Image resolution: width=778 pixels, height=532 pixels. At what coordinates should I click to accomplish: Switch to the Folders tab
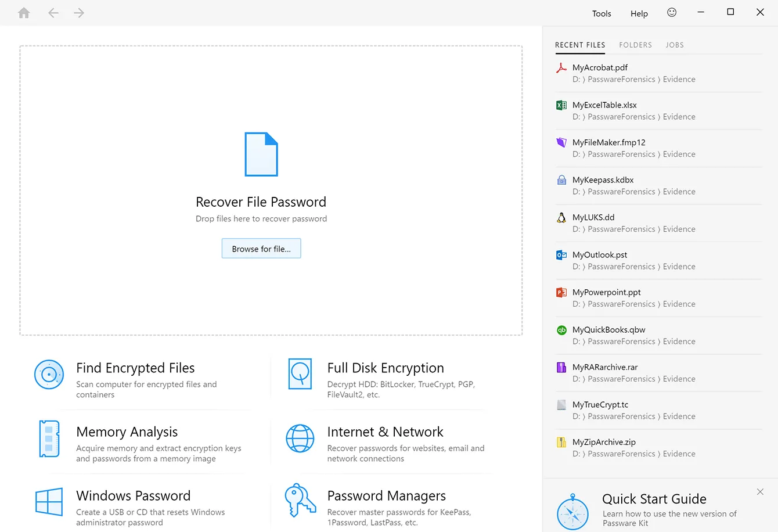[x=635, y=45]
